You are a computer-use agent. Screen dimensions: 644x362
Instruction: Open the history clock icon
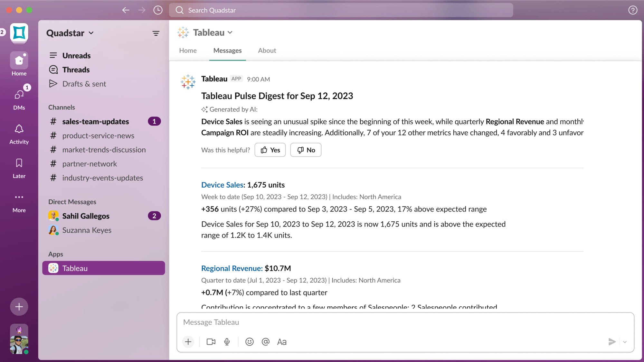[x=158, y=10]
